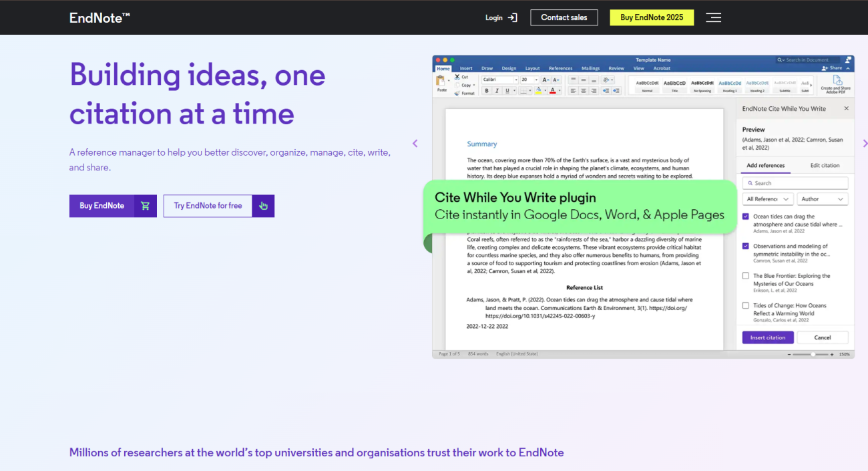Image resolution: width=868 pixels, height=471 pixels.
Task: Click the text Highlight color icon
Action: [x=538, y=90]
